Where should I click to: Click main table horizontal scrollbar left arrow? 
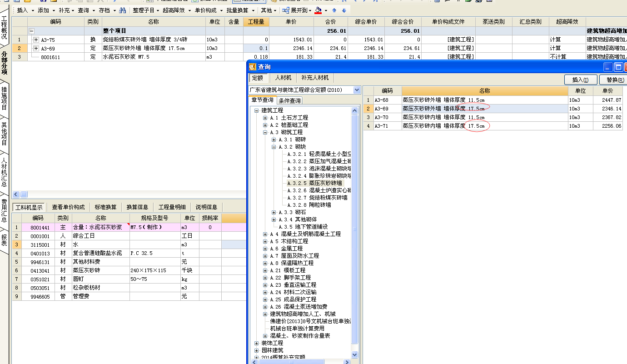(x=16, y=194)
